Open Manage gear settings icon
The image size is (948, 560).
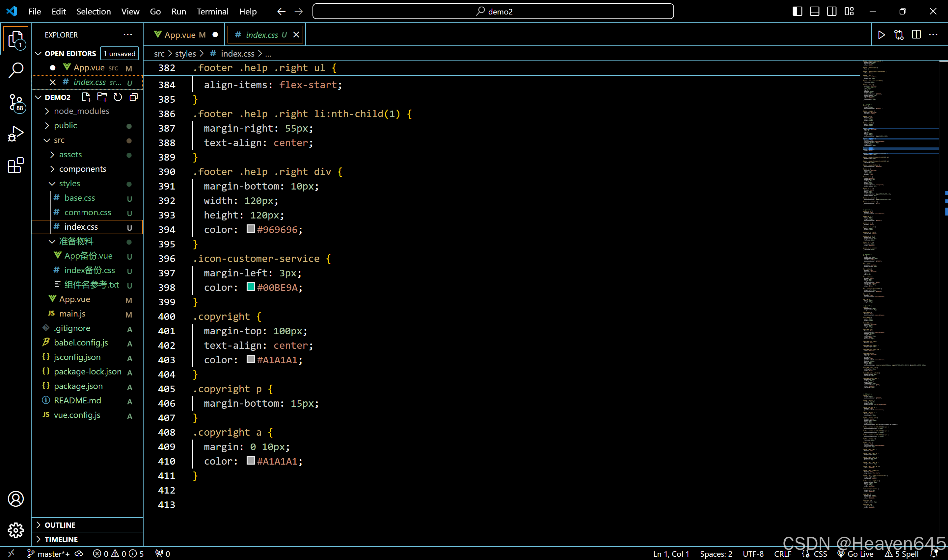pos(16,530)
